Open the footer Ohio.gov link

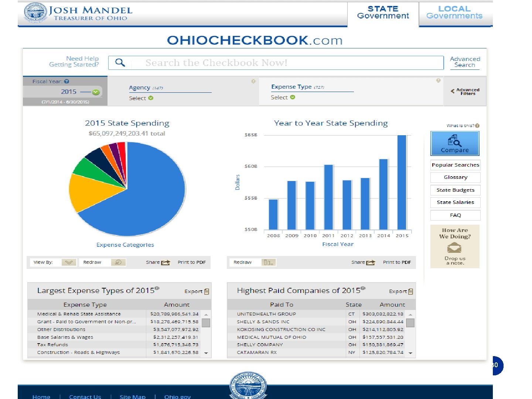(x=177, y=396)
